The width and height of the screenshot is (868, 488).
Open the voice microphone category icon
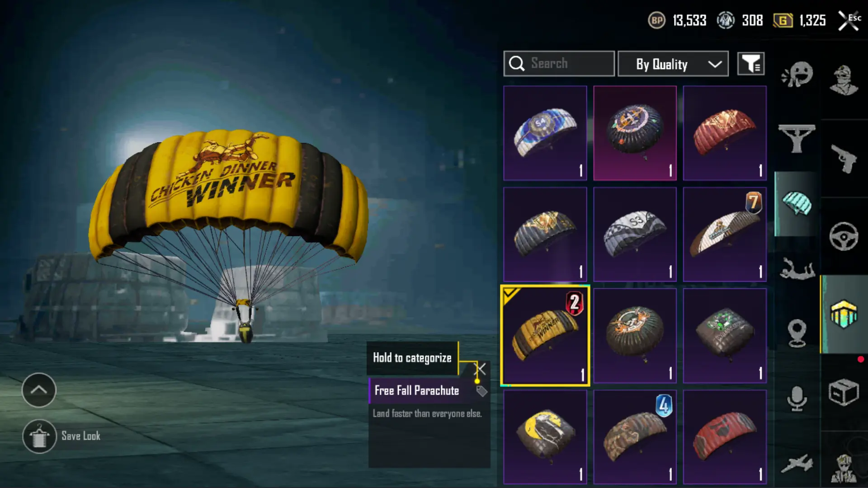pos(797,398)
